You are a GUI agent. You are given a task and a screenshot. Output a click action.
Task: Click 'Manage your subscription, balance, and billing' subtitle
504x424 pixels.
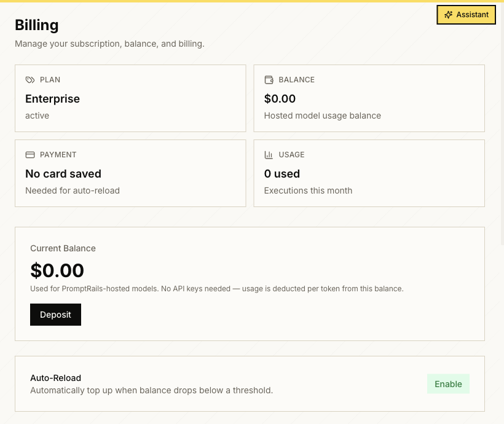point(109,44)
